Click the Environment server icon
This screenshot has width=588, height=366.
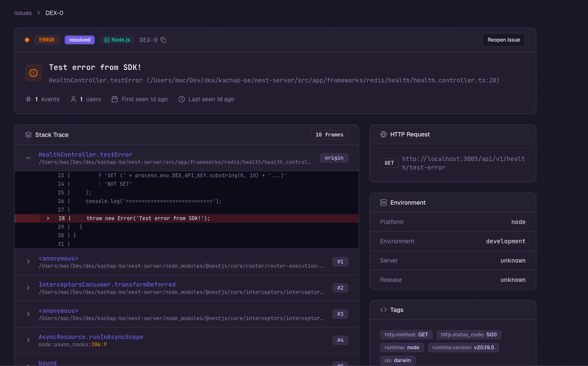click(x=384, y=203)
